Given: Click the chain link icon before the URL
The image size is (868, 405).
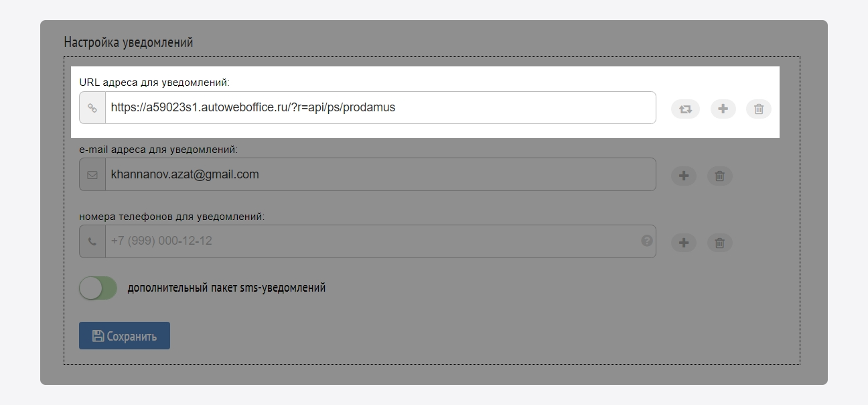Looking at the screenshot, I should point(92,108).
